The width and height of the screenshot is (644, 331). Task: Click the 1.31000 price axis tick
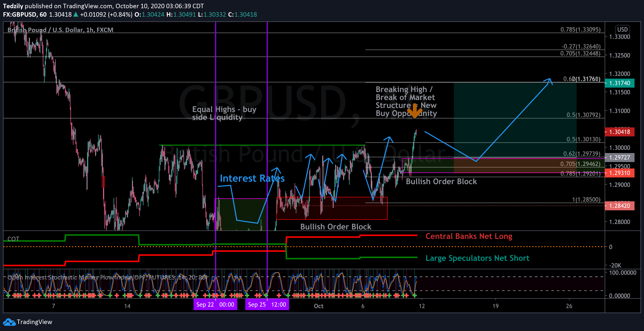click(x=620, y=111)
